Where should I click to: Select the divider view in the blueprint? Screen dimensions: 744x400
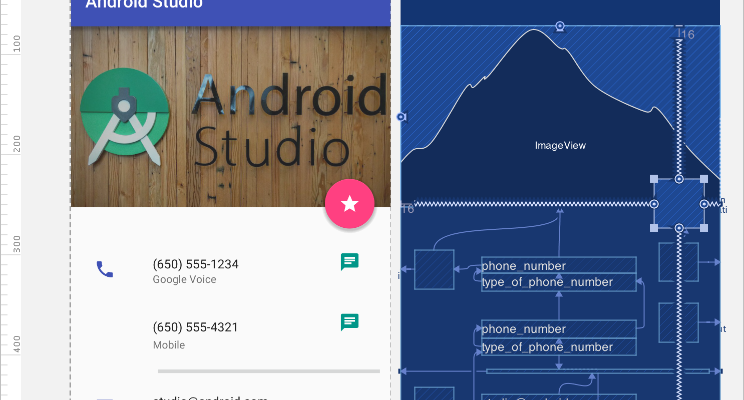[598, 371]
